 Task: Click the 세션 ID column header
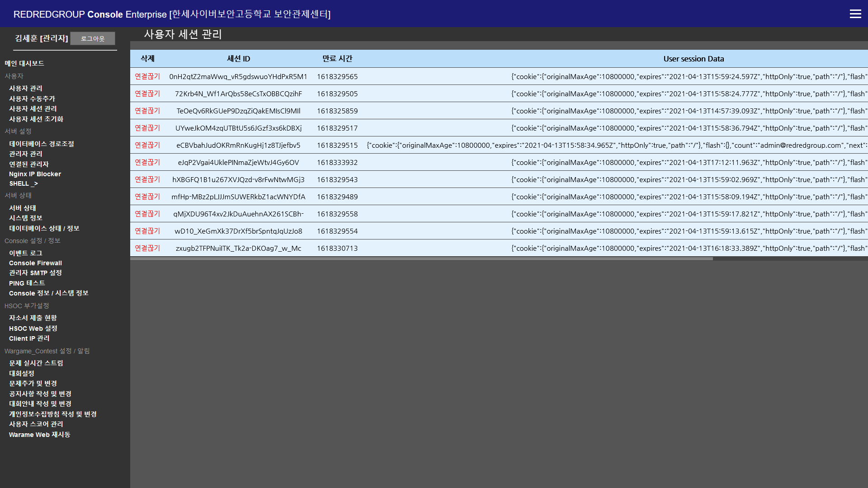coord(238,59)
